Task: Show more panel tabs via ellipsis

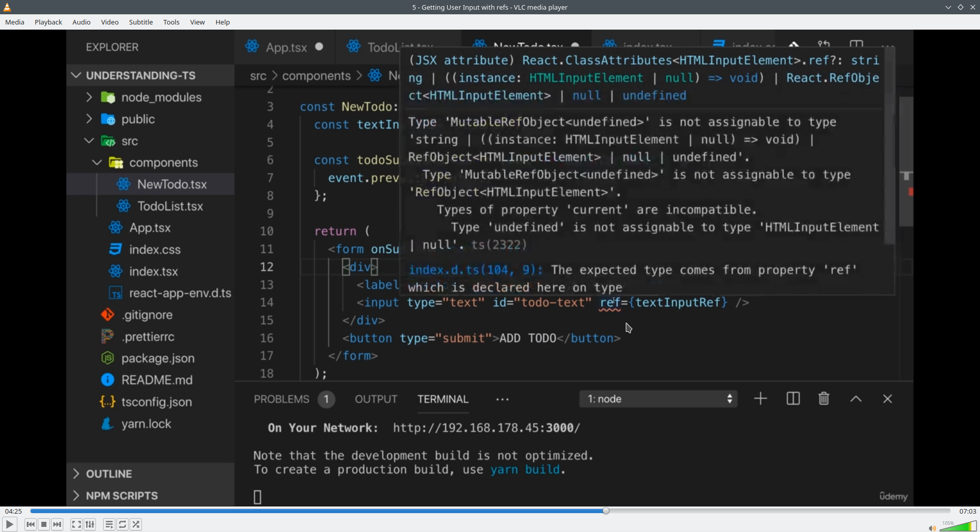Action: [502, 400]
